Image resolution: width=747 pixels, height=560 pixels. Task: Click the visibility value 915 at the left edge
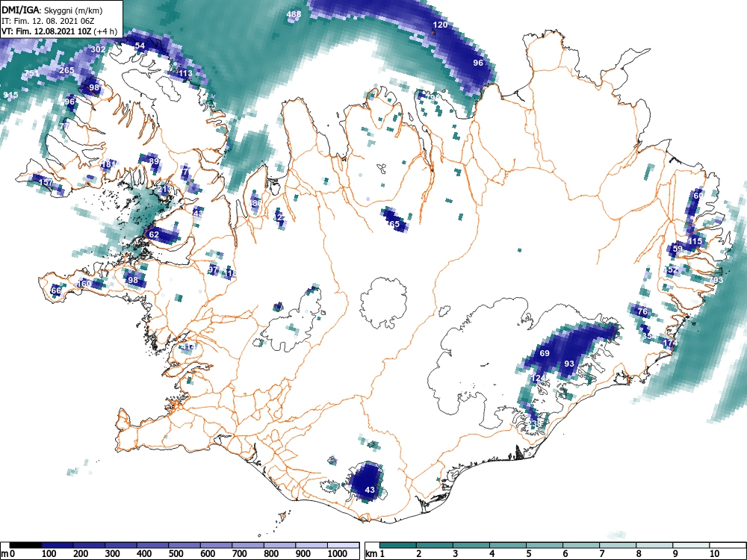10,96
